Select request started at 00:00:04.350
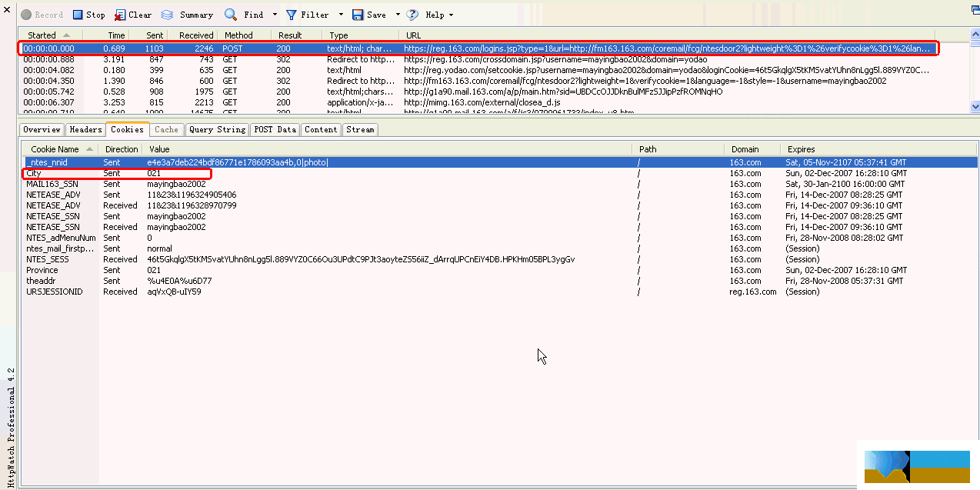Viewport: 980px width, 490px height. [x=477, y=81]
